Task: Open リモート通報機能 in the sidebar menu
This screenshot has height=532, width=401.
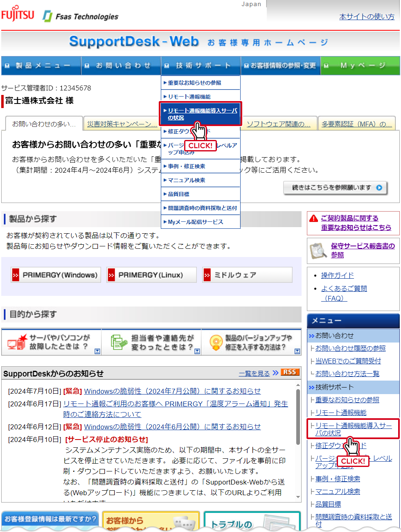Action: coord(340,413)
